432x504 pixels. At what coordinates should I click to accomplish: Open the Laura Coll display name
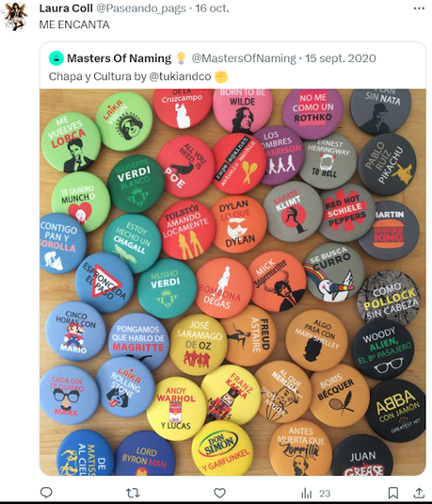click(x=66, y=8)
